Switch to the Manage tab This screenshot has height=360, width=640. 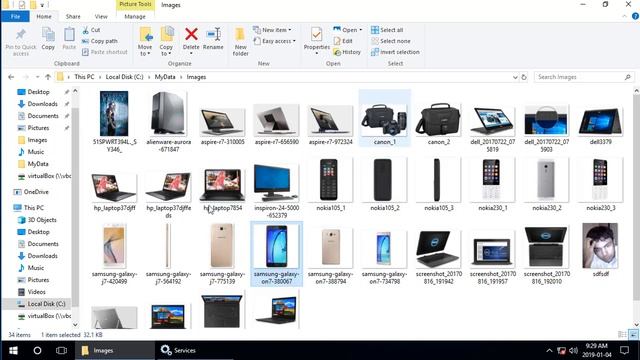click(135, 16)
